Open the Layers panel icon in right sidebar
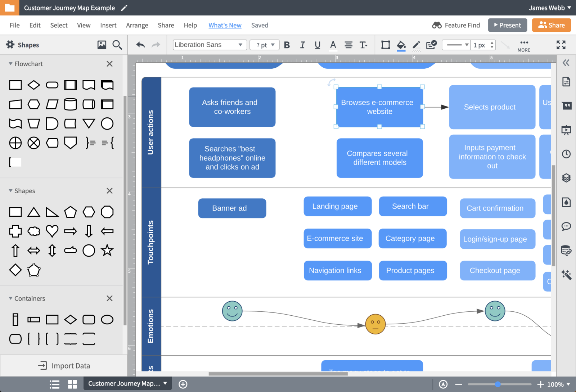Image resolution: width=576 pixels, height=392 pixels. pyautogui.click(x=566, y=178)
